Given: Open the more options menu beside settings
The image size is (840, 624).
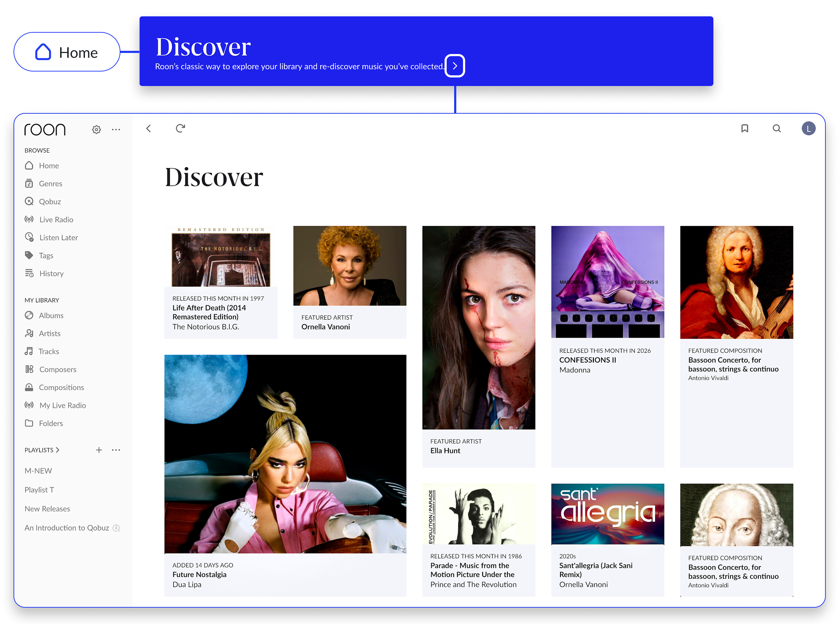Looking at the screenshot, I should tap(116, 130).
